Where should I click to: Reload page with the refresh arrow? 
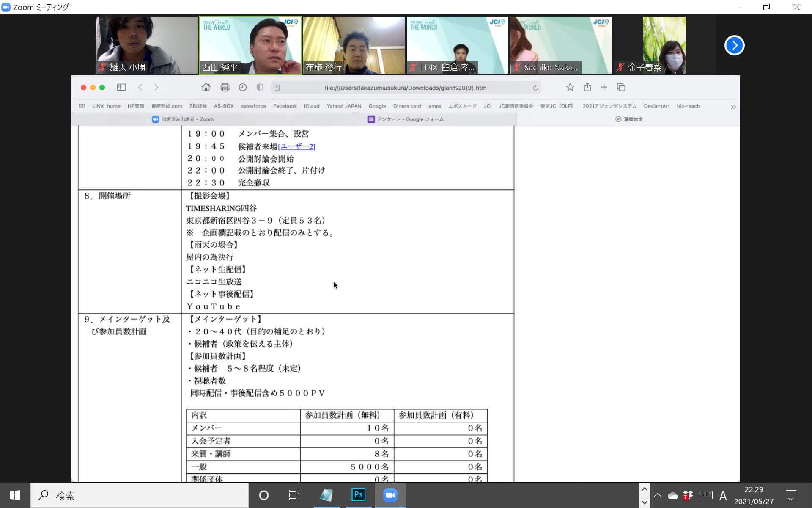coord(535,88)
